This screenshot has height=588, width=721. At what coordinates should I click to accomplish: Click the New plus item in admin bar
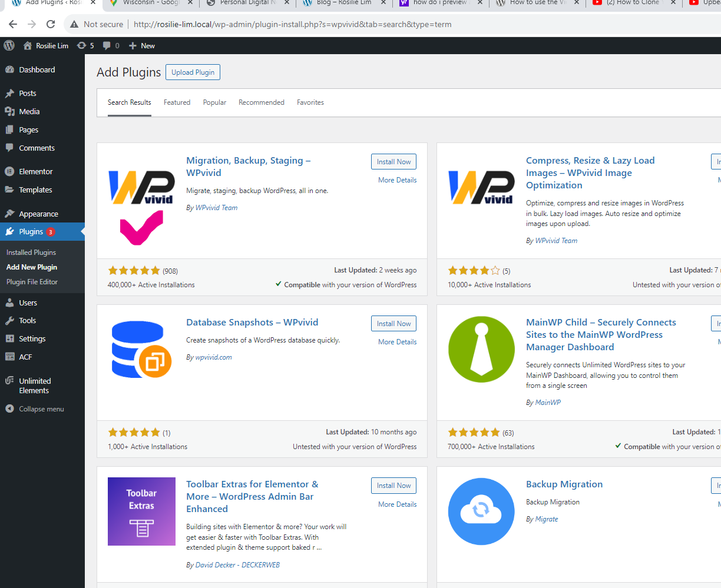point(142,45)
